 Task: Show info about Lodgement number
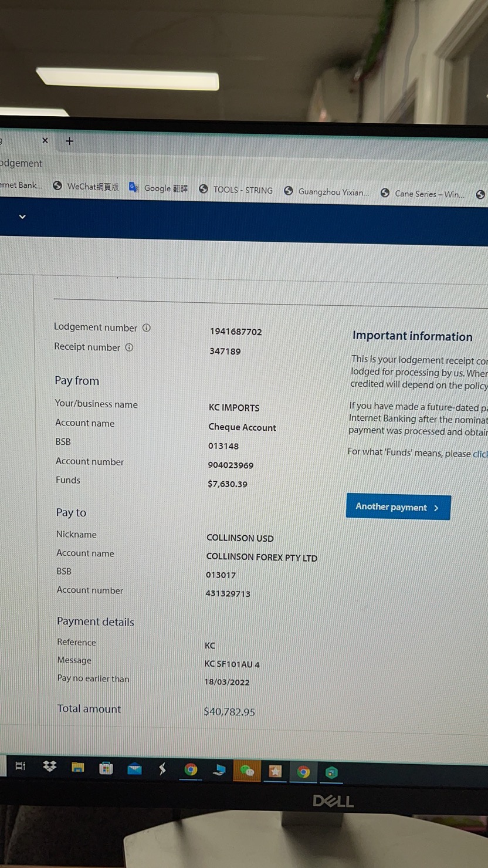coord(147,327)
